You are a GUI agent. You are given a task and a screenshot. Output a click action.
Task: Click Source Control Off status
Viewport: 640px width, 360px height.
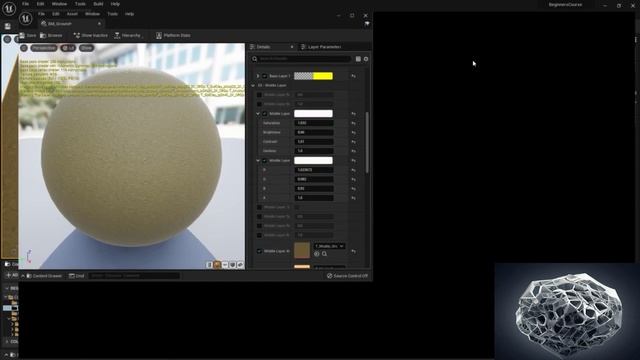click(x=347, y=276)
